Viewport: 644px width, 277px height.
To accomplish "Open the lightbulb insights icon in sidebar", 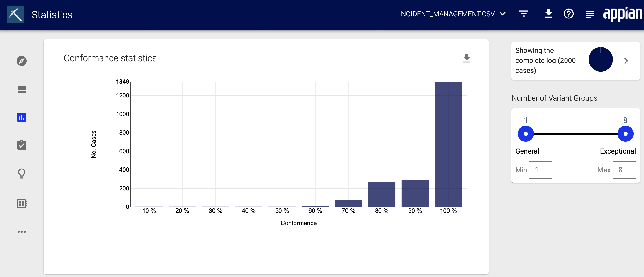I will pos(22,173).
